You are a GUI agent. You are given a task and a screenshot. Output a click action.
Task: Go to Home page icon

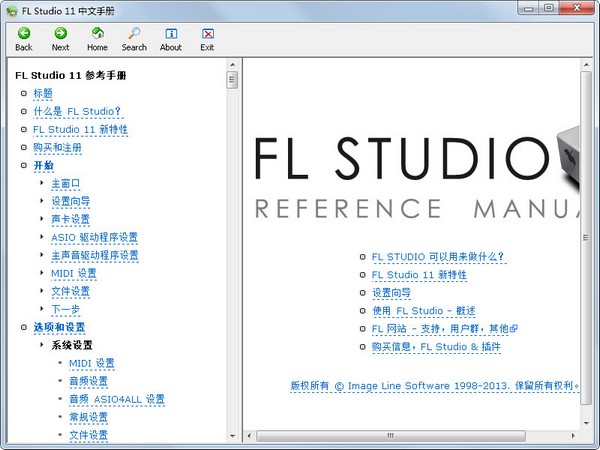(97, 38)
